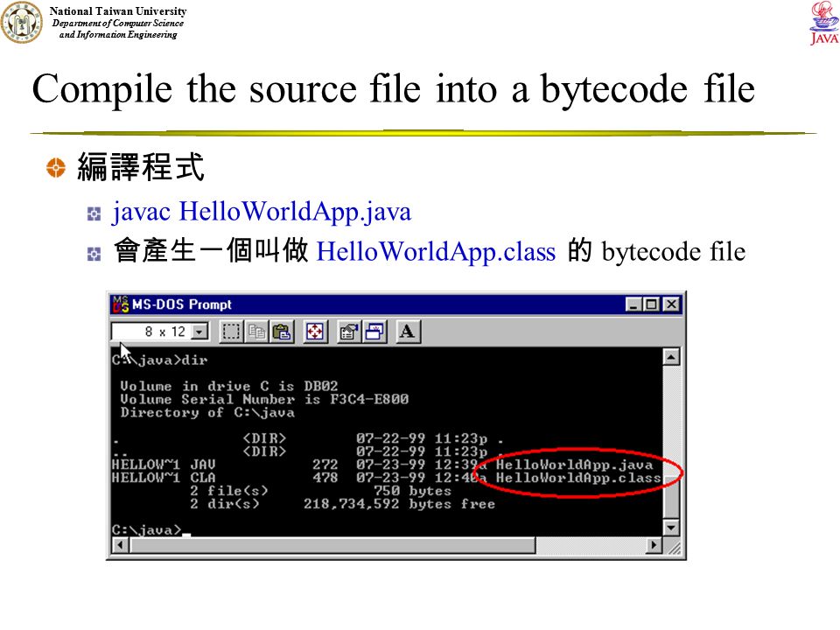Click '2 file(s) 750 bytes' line
This screenshot has width=840, height=630.
tap(320, 491)
